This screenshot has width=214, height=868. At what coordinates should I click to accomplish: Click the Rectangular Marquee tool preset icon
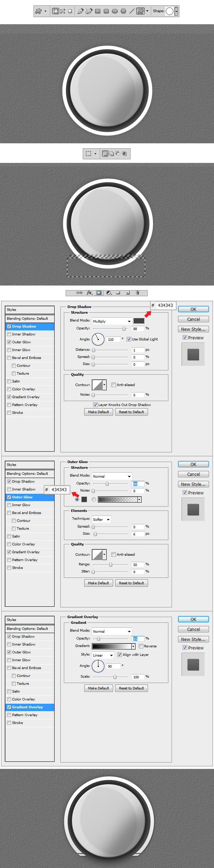[88, 154]
